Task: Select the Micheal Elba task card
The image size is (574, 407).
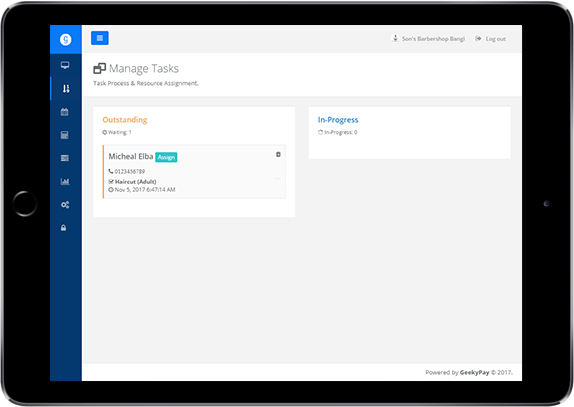Action: click(x=194, y=172)
